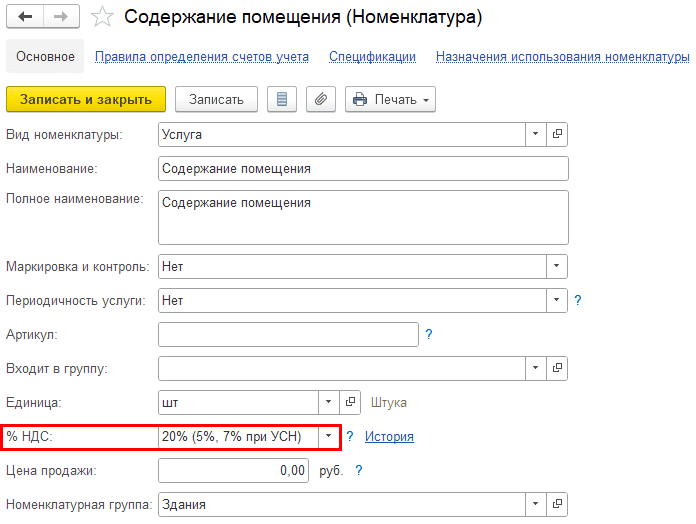Open the Номенклатурная группа item form icon
The image size is (696, 524).
[x=558, y=504]
